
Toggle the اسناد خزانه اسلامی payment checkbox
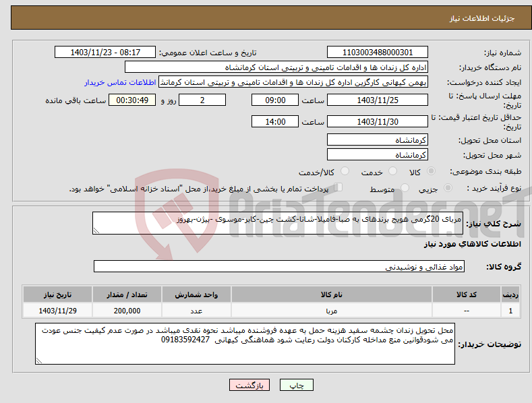[x=338, y=187]
